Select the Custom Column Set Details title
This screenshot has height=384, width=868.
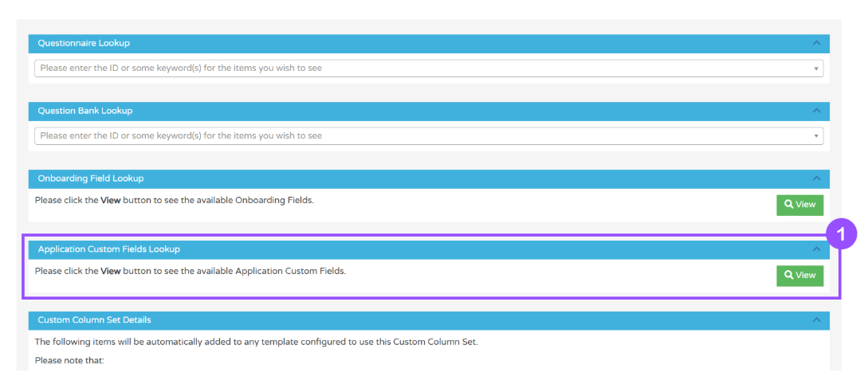click(95, 320)
